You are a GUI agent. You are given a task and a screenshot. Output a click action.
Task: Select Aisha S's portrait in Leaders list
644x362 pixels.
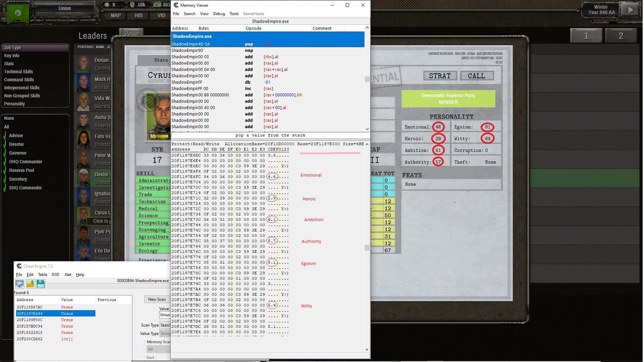(84, 121)
